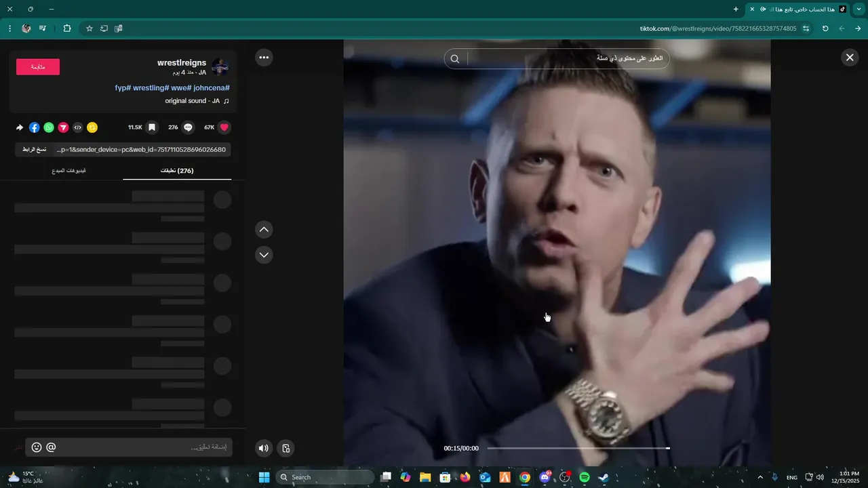
Task: Seek along the video progress bar
Action: 578,448
